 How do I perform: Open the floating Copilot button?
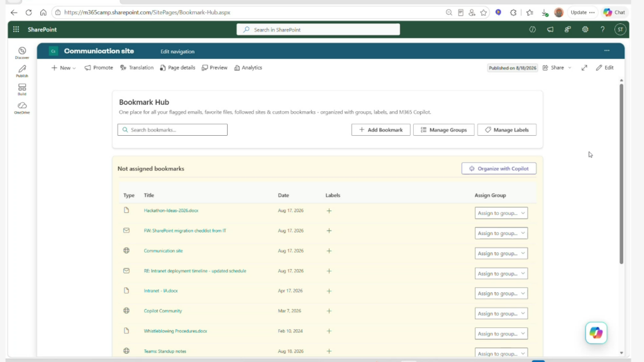click(596, 333)
